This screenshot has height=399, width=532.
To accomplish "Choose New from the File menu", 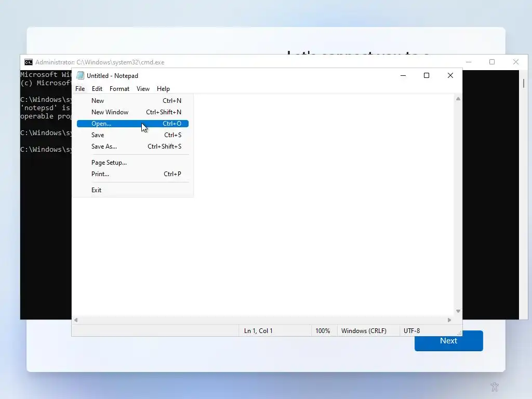I will pyautogui.click(x=132, y=101).
